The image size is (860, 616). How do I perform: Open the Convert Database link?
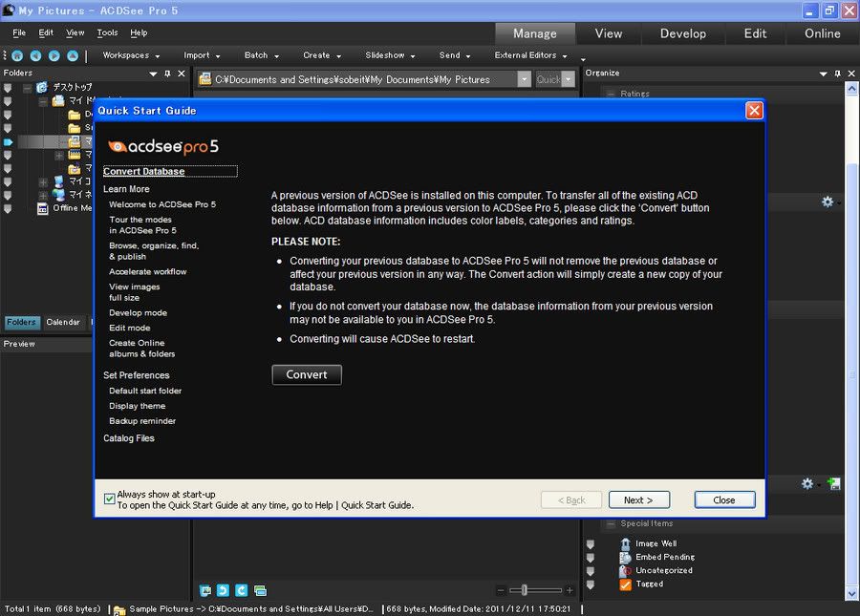pyautogui.click(x=143, y=172)
